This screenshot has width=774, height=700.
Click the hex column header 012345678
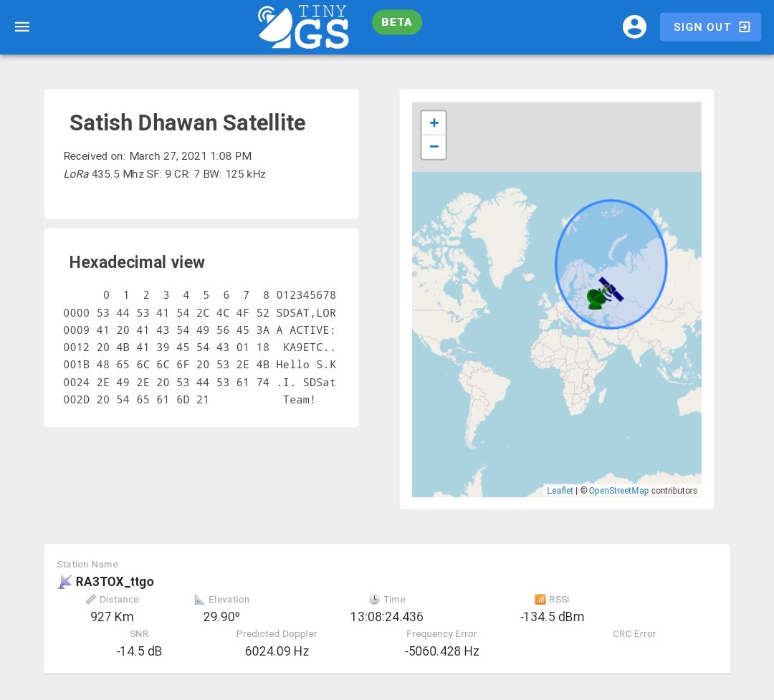(306, 295)
